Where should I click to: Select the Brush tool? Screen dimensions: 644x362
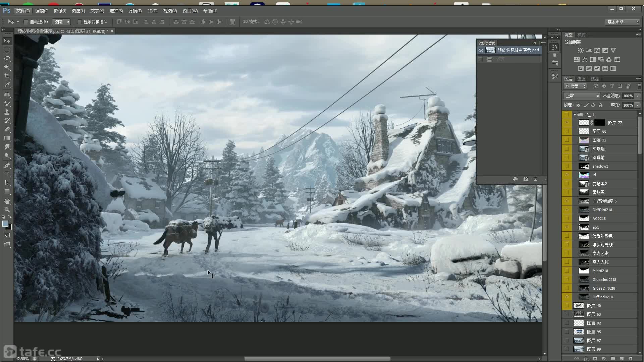(x=7, y=103)
